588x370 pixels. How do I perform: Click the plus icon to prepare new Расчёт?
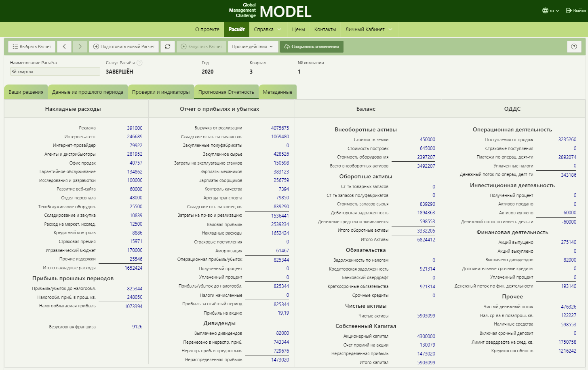pos(95,46)
